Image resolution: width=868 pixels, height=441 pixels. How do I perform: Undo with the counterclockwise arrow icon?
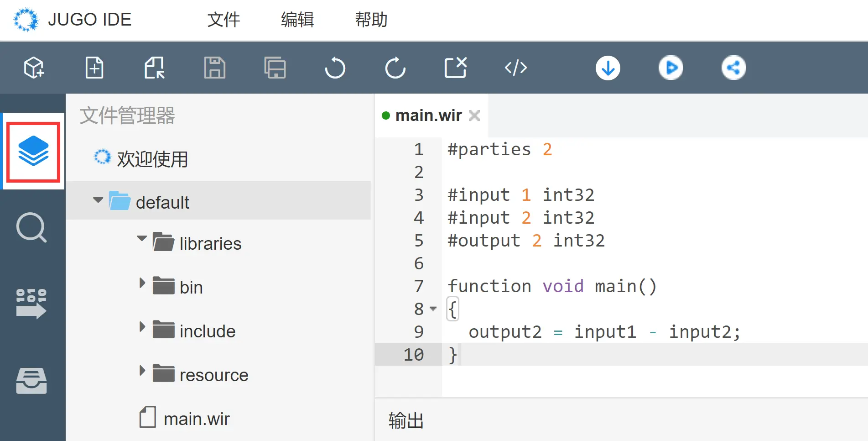tap(335, 68)
